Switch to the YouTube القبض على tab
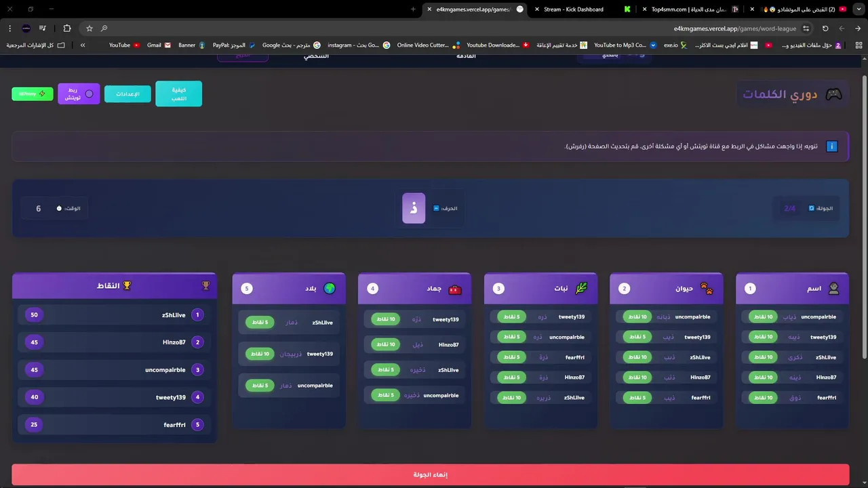Image resolution: width=868 pixels, height=488 pixels. pyautogui.click(x=800, y=9)
